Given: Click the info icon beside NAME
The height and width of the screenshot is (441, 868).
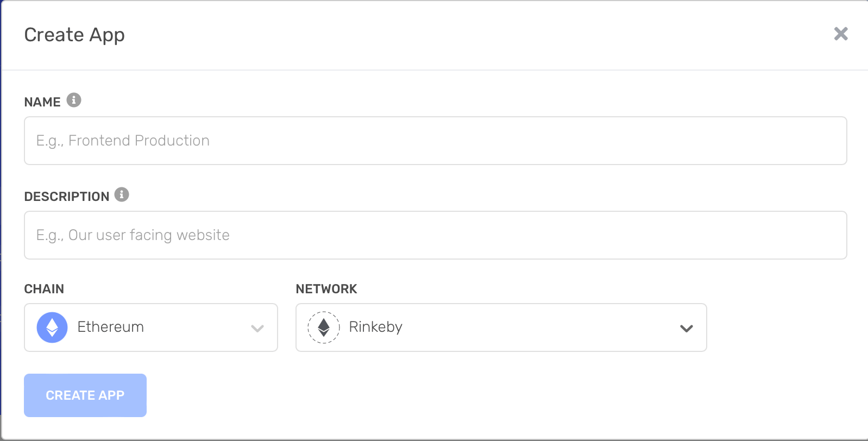Looking at the screenshot, I should 74,100.
